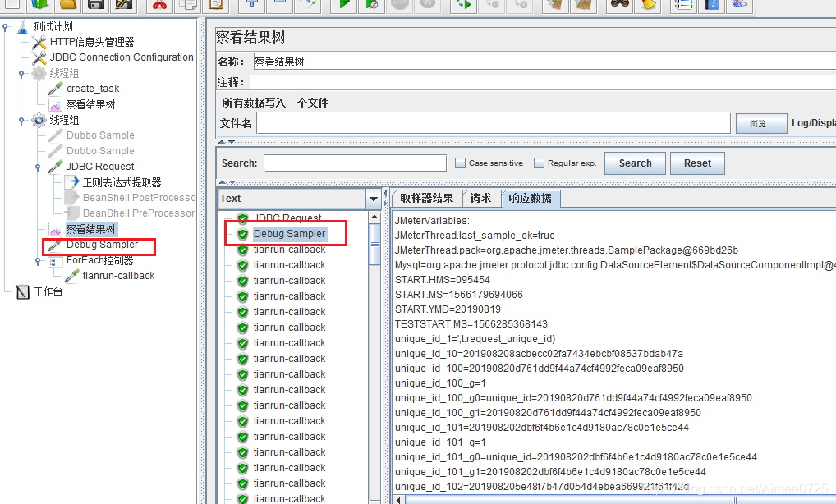Image resolution: width=836 pixels, height=504 pixels.
Task: Click the collapse arrow below the Search bar
Action: (x=223, y=182)
